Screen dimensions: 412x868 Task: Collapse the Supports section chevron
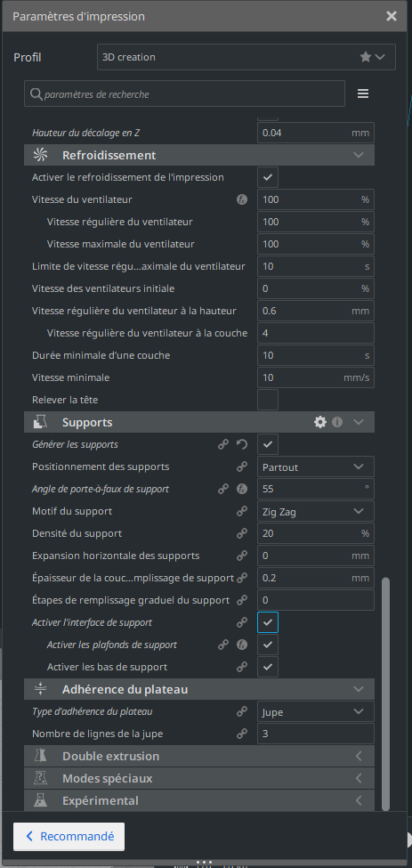click(x=359, y=422)
